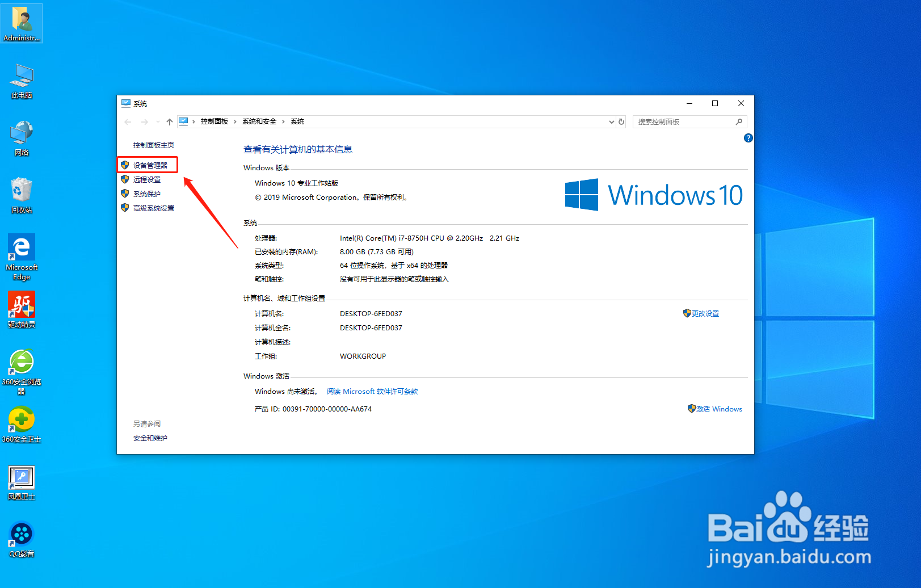Open 控制面板主页 link
The height and width of the screenshot is (588, 921).
click(x=154, y=145)
